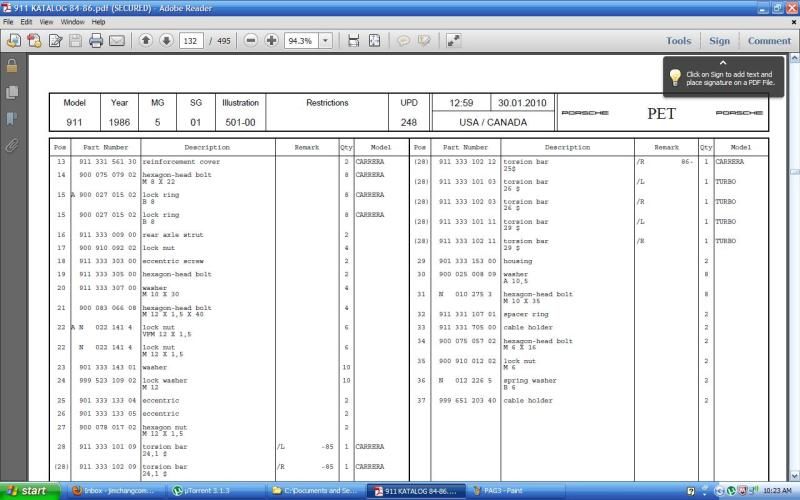Click the menu bar close document X
Screen dimensions: 800x500
pyautogui.click(x=793, y=22)
